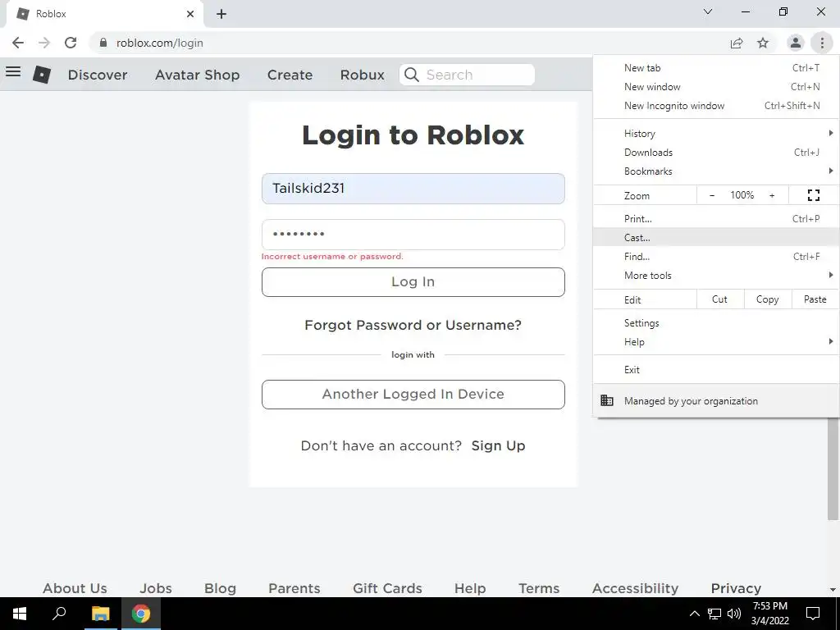Reload the Roblox login page

tap(71, 43)
